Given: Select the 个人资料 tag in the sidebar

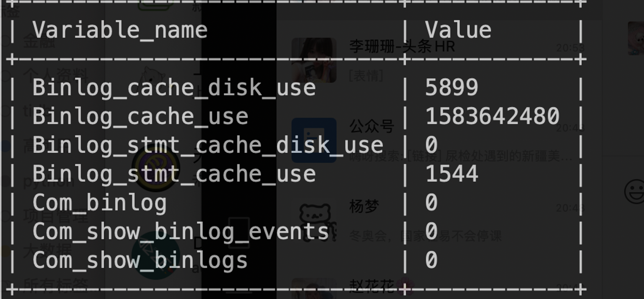Looking at the screenshot, I should [56, 75].
